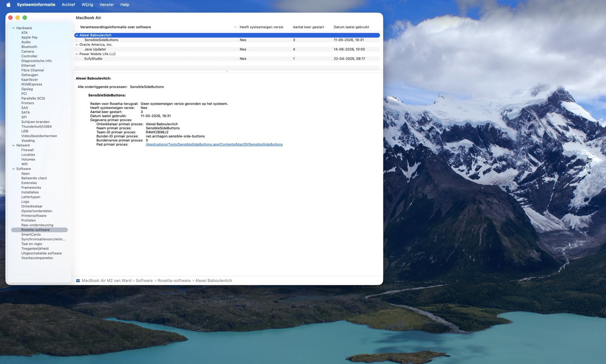Viewport: 606px width, 364px height.
Task: Select Apple Pay in the sidebar
Action: coord(29,37)
